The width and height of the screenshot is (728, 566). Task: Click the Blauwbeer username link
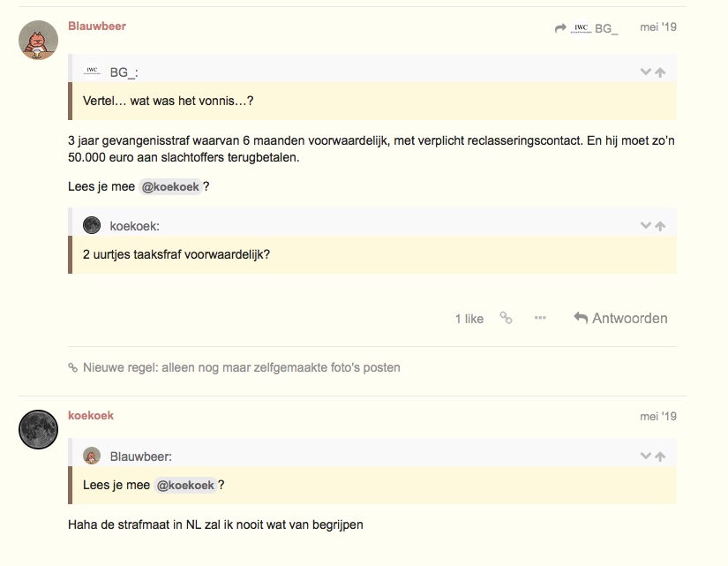click(97, 26)
